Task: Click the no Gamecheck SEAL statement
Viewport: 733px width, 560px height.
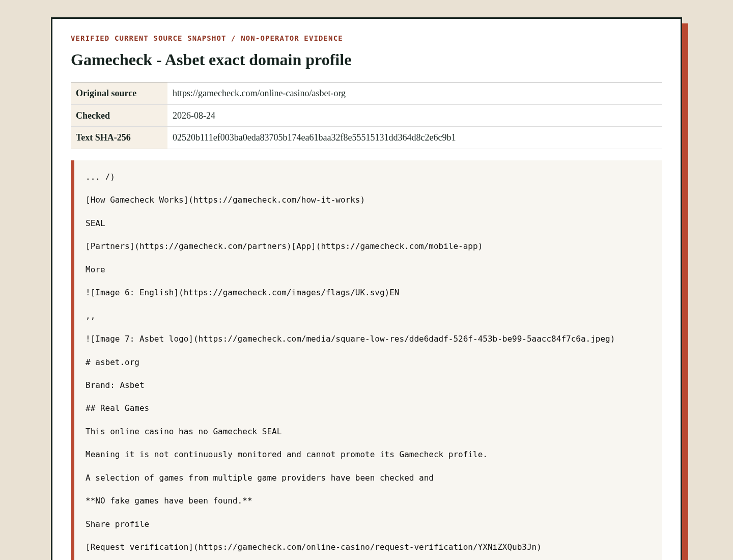Action: (183, 432)
